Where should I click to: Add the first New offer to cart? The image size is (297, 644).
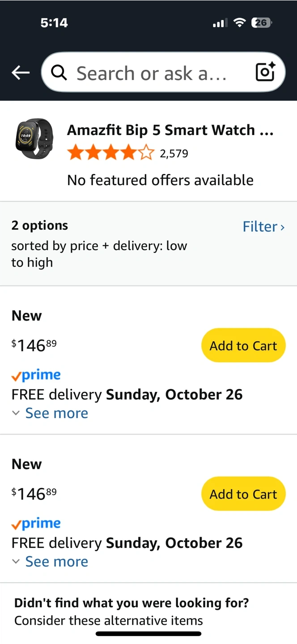(243, 346)
